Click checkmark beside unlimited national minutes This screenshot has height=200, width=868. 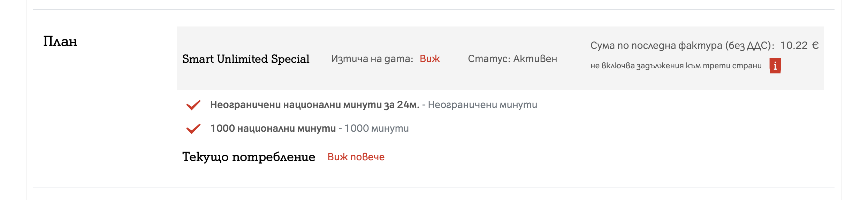point(193,105)
